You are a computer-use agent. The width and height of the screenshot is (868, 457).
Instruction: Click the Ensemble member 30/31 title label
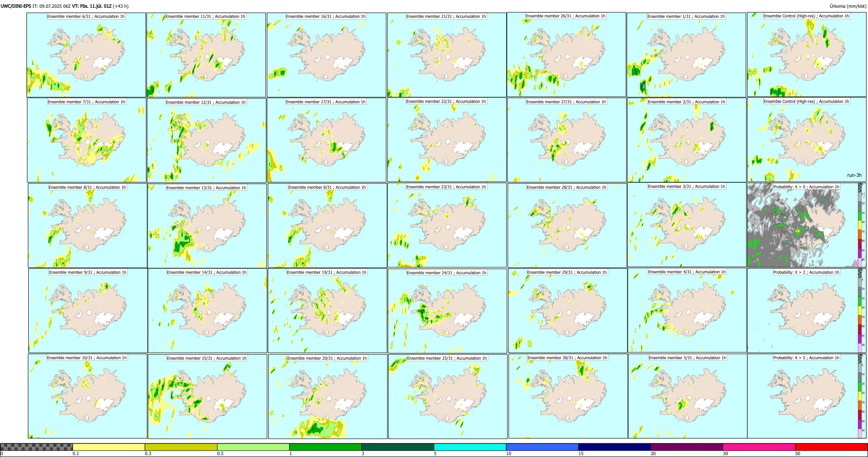pyautogui.click(x=567, y=358)
